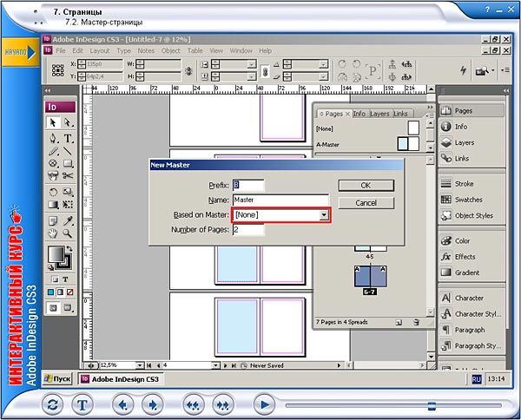Open the page number dropdown in status bar
Image resolution: width=521 pixels, height=420 pixels.
click(215, 365)
